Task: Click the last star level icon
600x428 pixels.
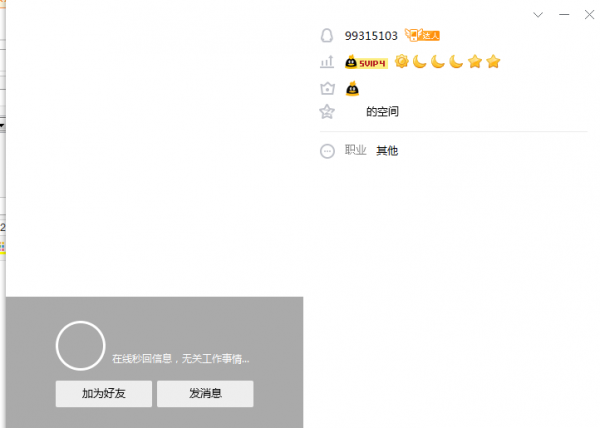Action: pyautogui.click(x=493, y=62)
